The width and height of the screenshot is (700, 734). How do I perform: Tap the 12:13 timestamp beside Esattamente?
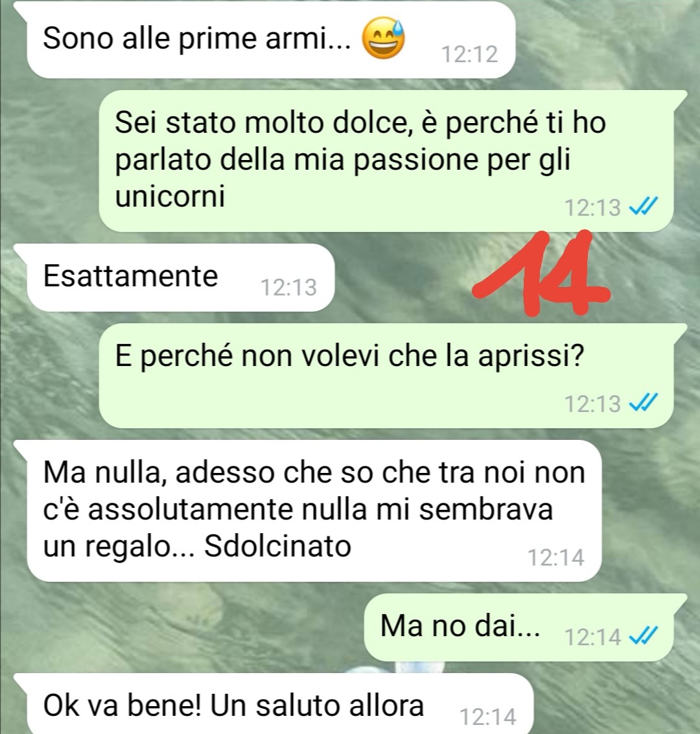pos(289,288)
